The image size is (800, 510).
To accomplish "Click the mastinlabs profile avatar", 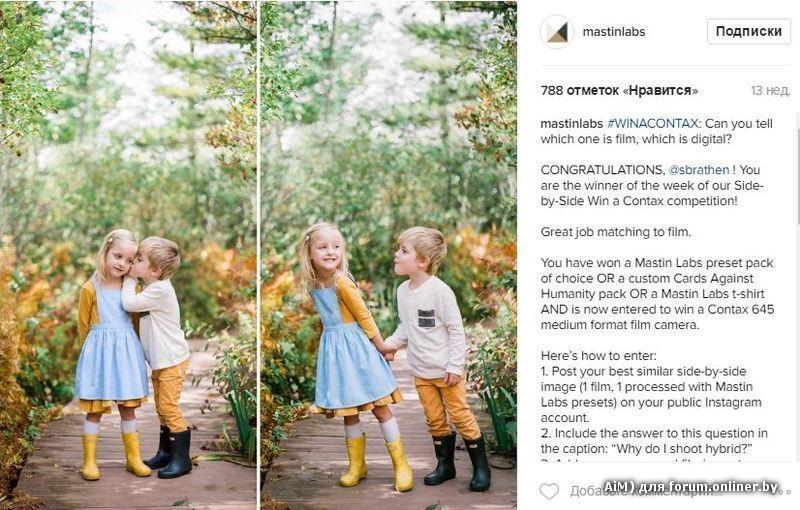I will (x=557, y=32).
